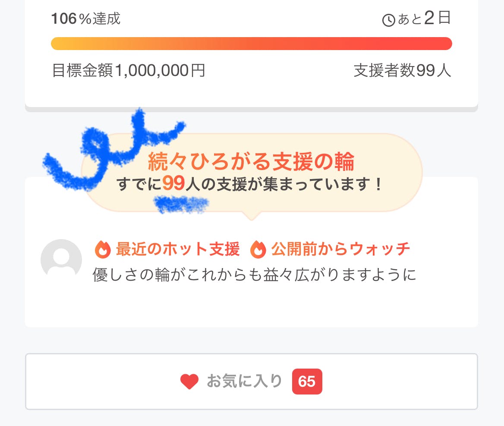Switch to the 公開前からウォッチ tab
This screenshot has height=426, width=504.
340,249
